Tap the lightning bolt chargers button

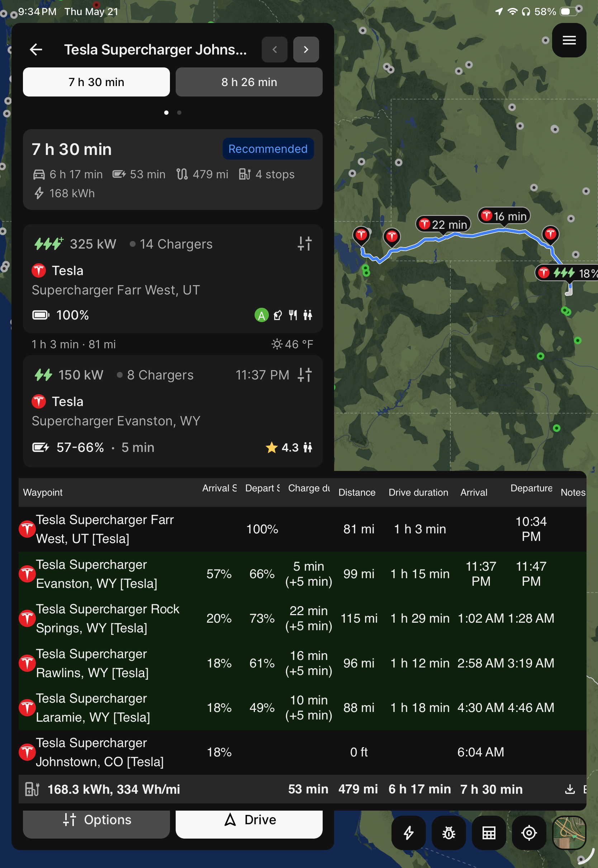pyautogui.click(x=408, y=833)
